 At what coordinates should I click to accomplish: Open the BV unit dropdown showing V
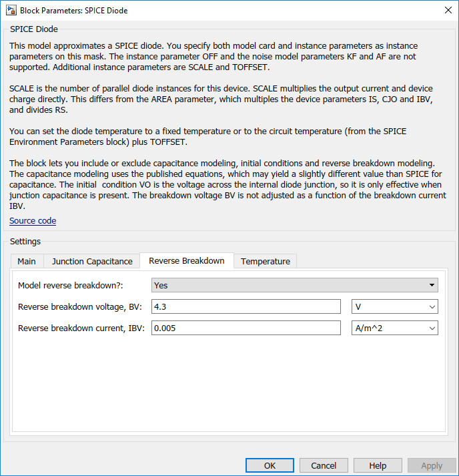[395, 306]
